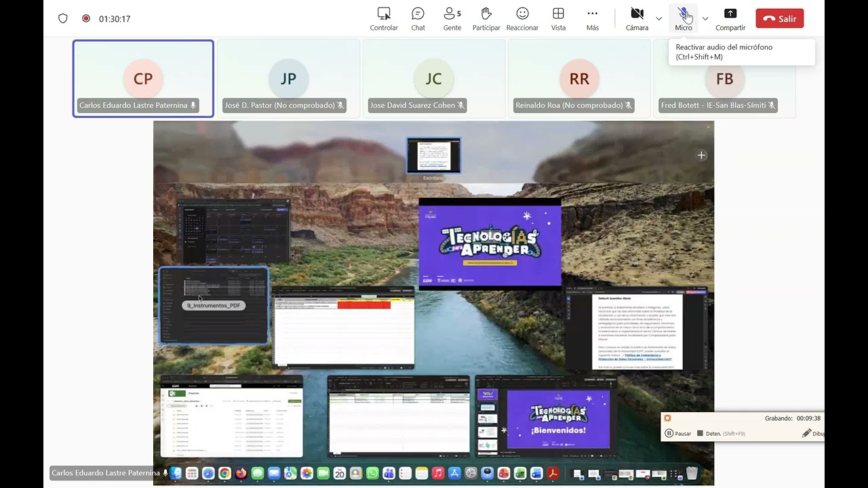Select the EAFIT file list browser window
The image size is (868, 488).
231,416
